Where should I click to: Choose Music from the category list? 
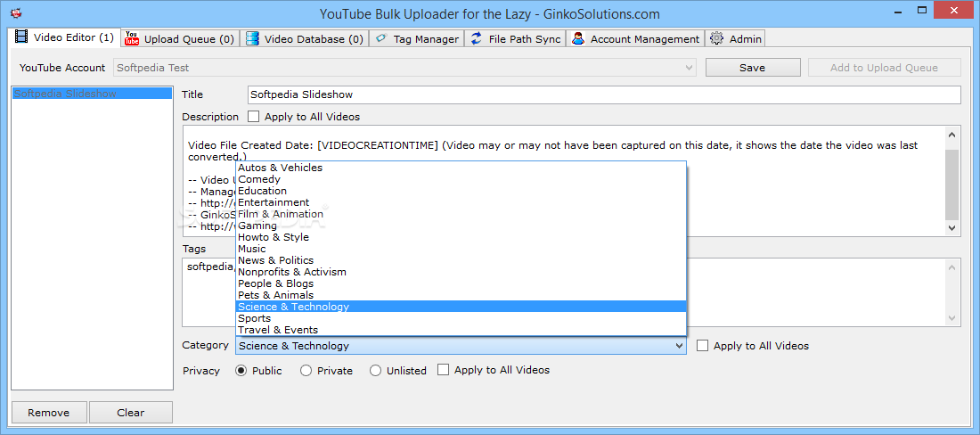(461, 249)
